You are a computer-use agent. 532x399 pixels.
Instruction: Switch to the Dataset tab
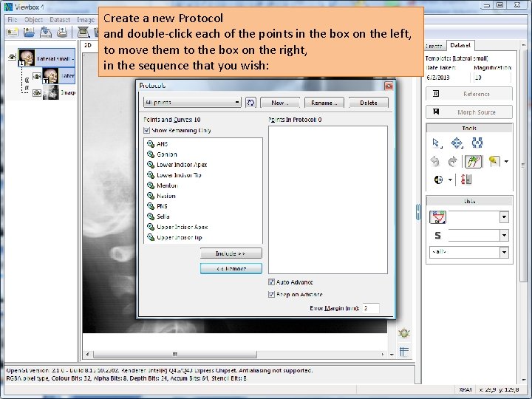pyautogui.click(x=460, y=45)
